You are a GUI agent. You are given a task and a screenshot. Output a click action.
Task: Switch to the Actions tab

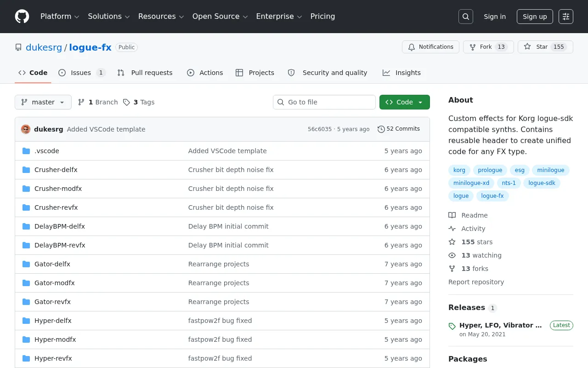[x=205, y=73]
